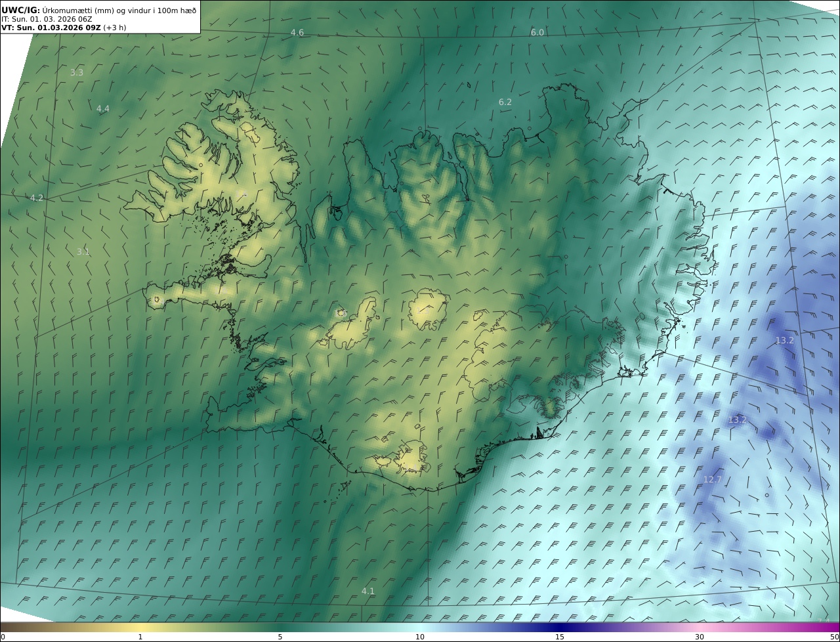Select the 6.2 value label on map
The width and height of the screenshot is (840, 642).
pos(505,102)
